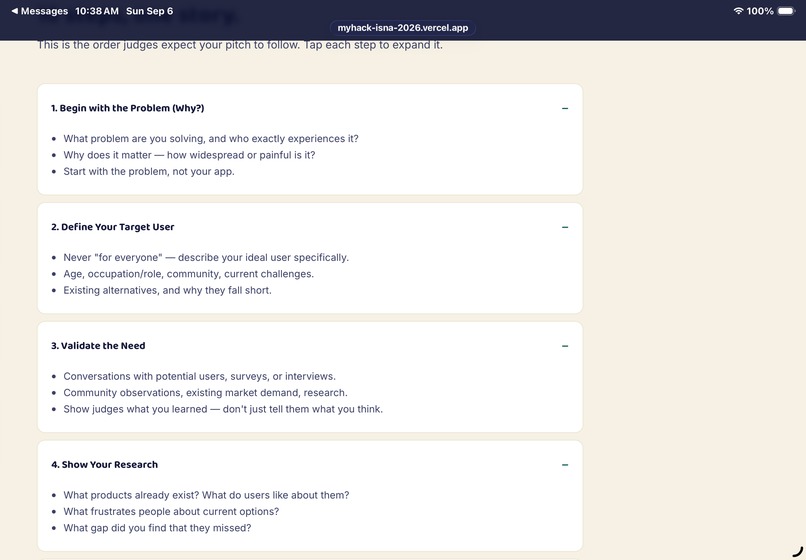
Task: Select "Show judges what you learned" bullet
Action: coord(223,409)
